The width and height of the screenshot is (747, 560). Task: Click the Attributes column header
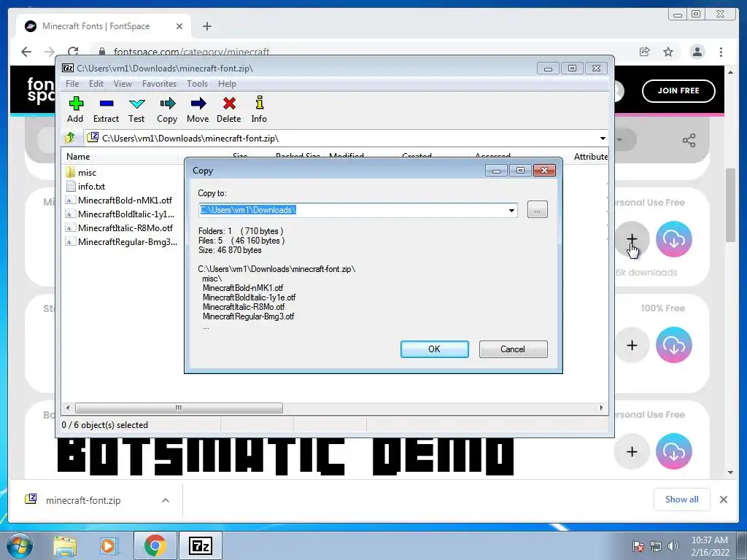589,157
